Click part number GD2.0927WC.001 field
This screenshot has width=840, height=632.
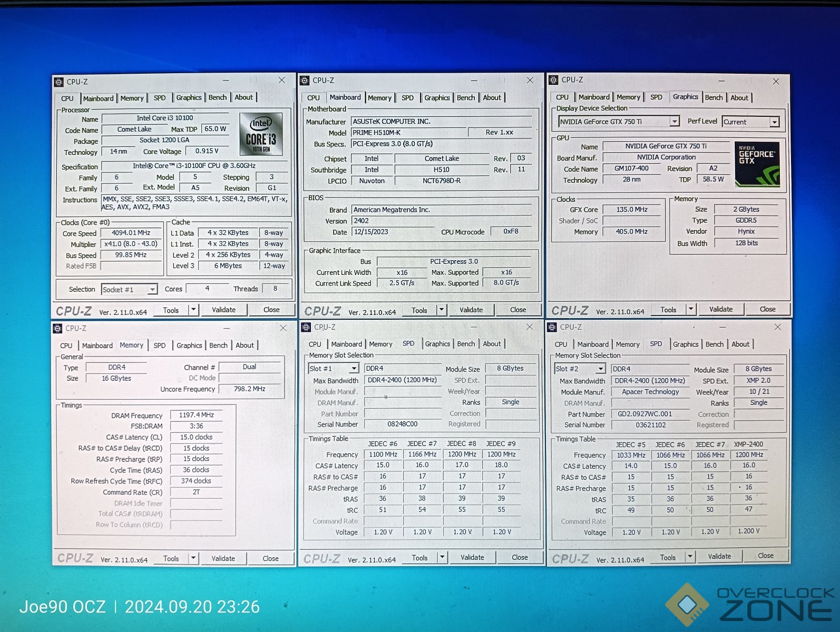(650, 414)
